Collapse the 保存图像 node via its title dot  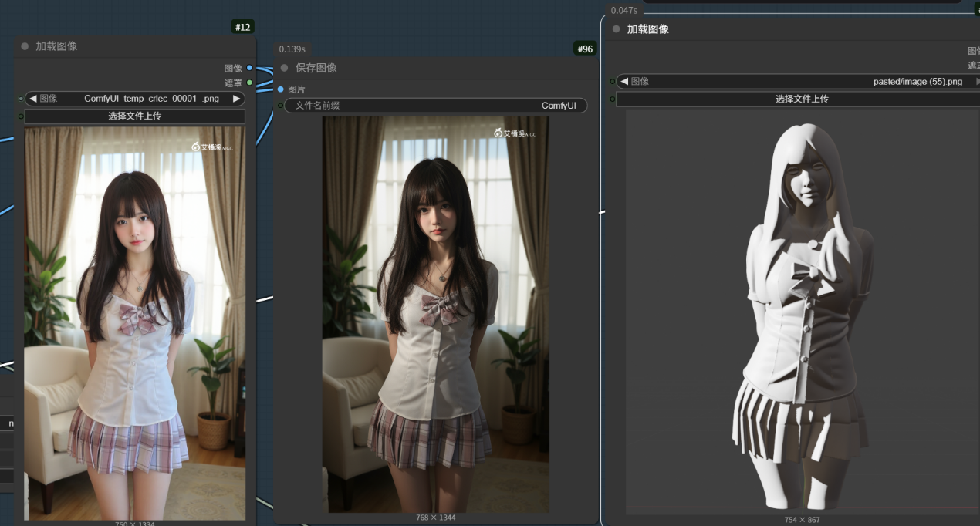point(285,68)
